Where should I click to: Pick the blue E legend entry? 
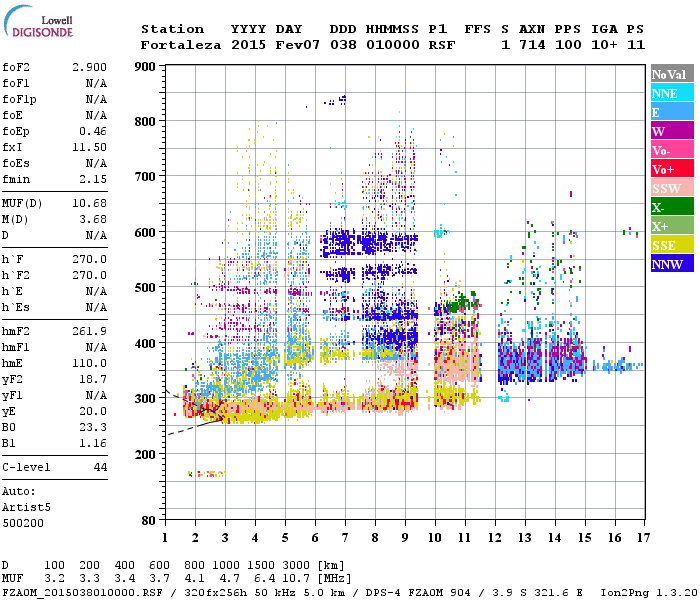tap(669, 112)
